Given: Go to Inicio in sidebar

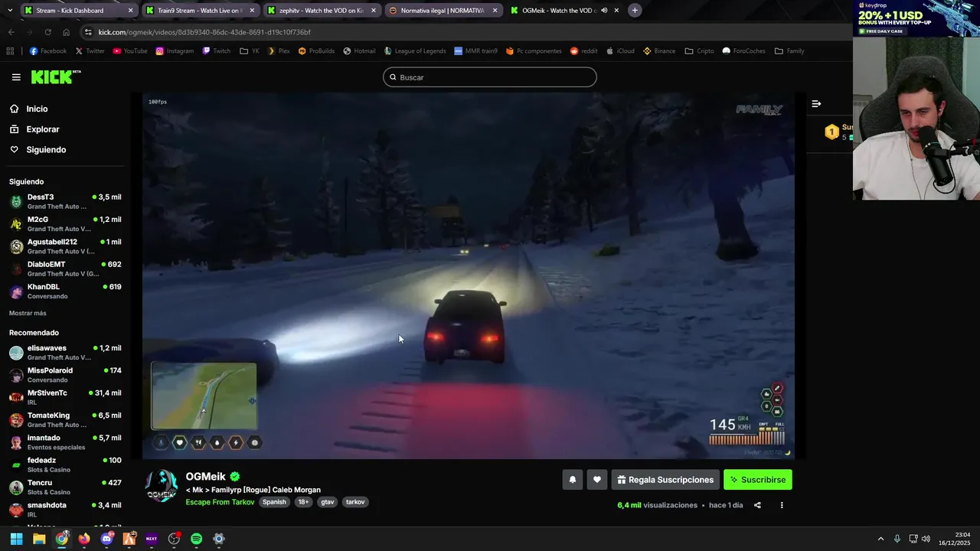Looking at the screenshot, I should [37, 109].
